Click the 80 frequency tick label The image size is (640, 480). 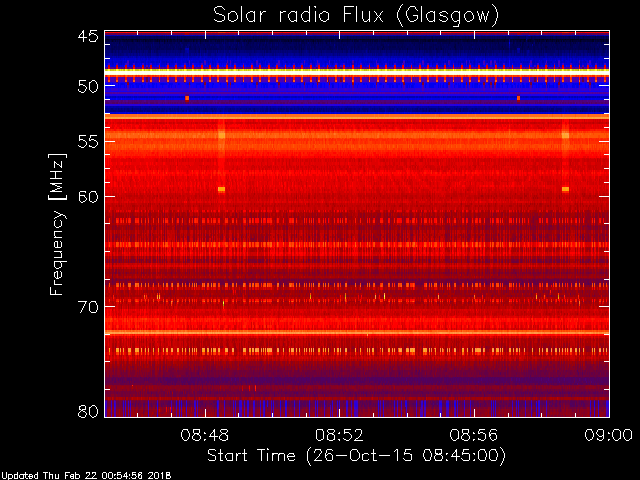click(88, 411)
